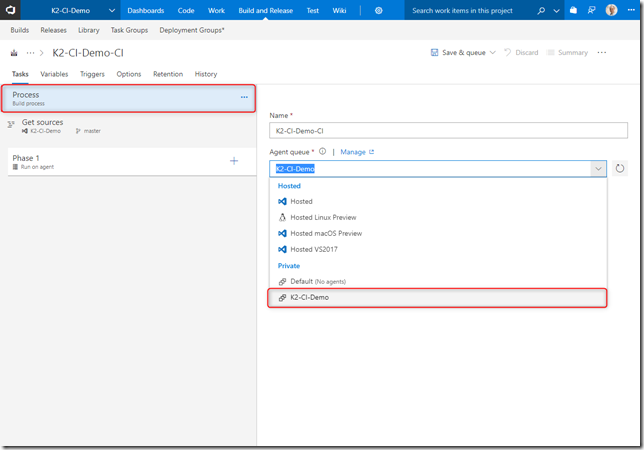Click Save & queue button
The height and width of the screenshot is (450, 644).
click(x=458, y=53)
